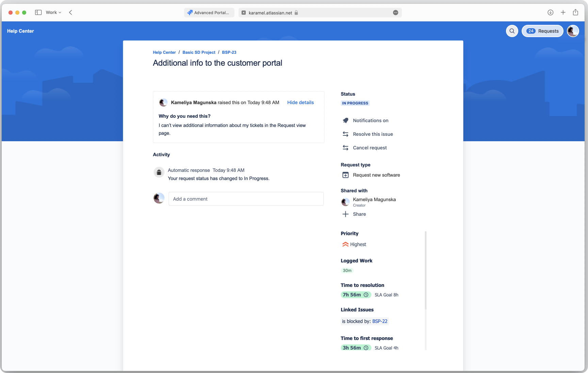Expand sharing options with the plus icon
Viewport: 588px width, 373px height.
click(x=345, y=214)
